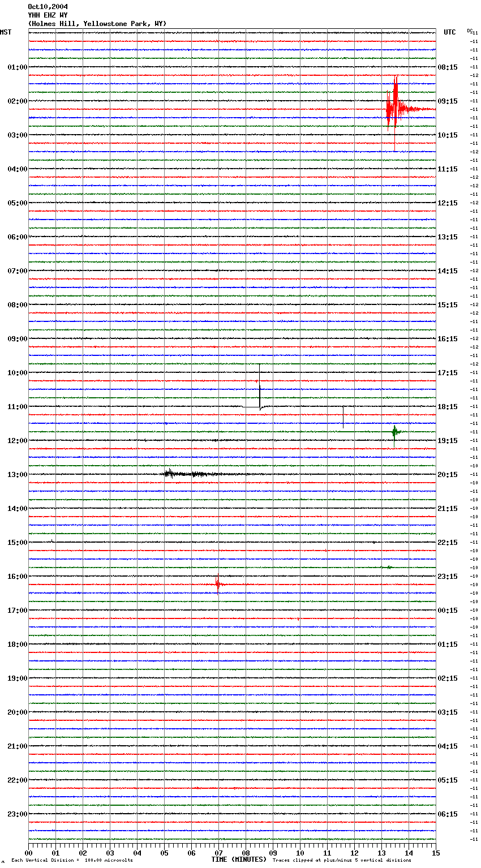Click the 20:15 UTC time label
Image resolution: width=481 pixels, height=868 pixels.
(x=448, y=475)
